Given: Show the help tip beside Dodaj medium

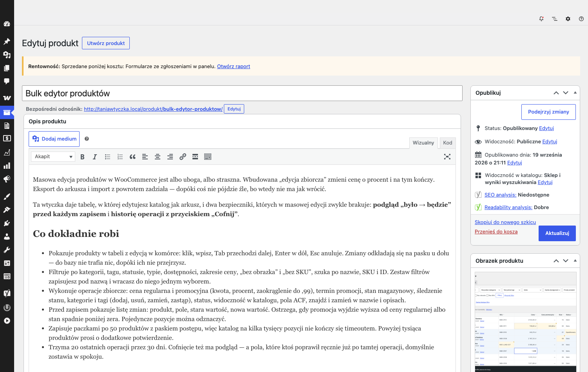Looking at the screenshot, I should (87, 139).
